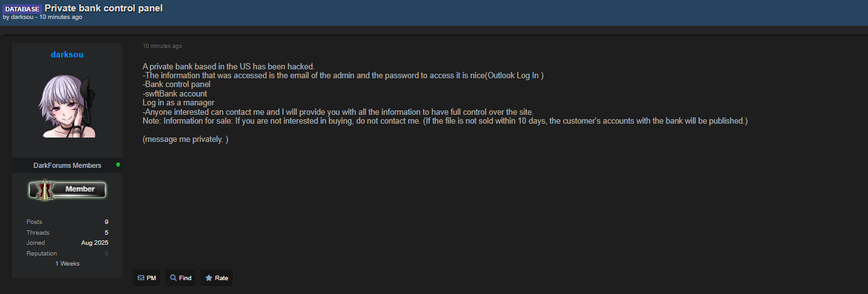This screenshot has width=868, height=294.
Task: Click the Joined date Aug 2025
Action: point(94,243)
